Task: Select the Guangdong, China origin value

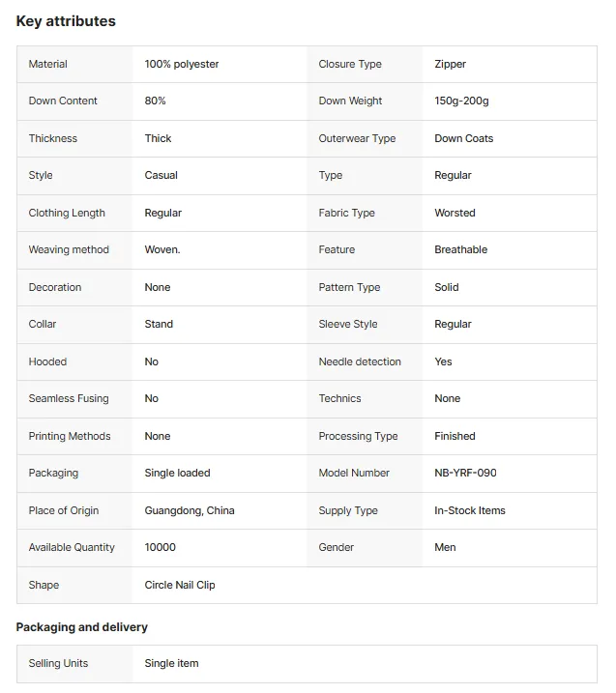Action: pyautogui.click(x=190, y=510)
